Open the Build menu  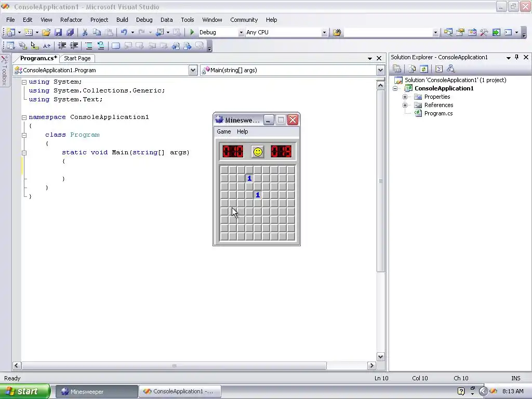[x=122, y=20]
